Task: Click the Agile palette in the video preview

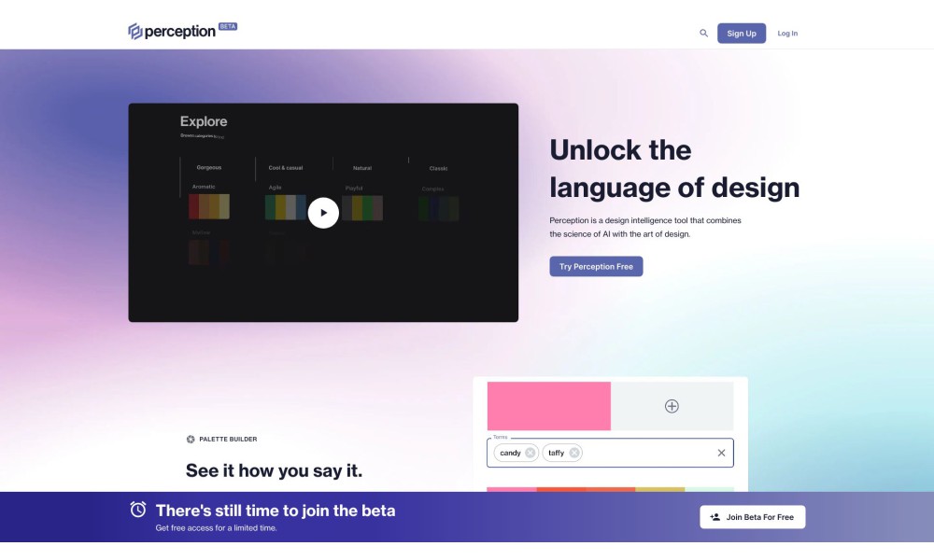Action: click(x=285, y=207)
